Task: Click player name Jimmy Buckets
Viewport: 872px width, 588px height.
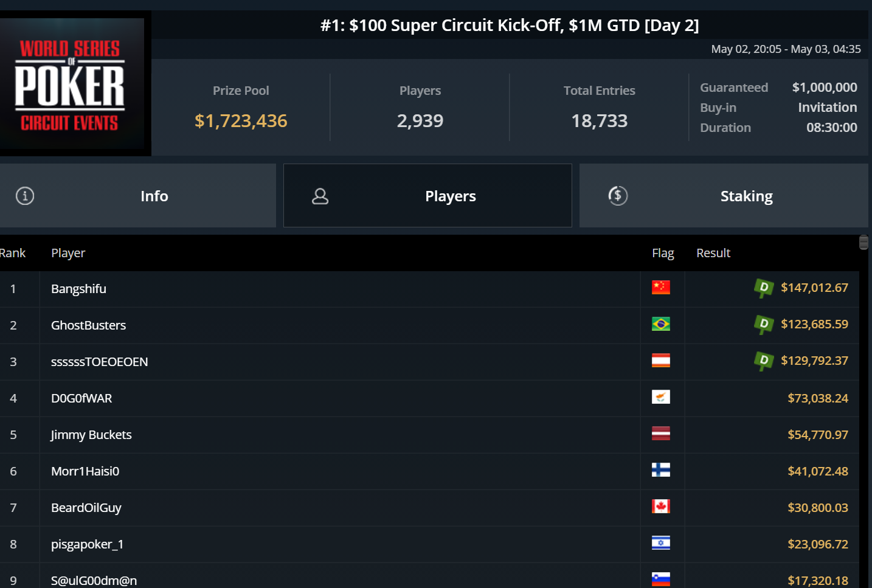Action: pos(91,435)
